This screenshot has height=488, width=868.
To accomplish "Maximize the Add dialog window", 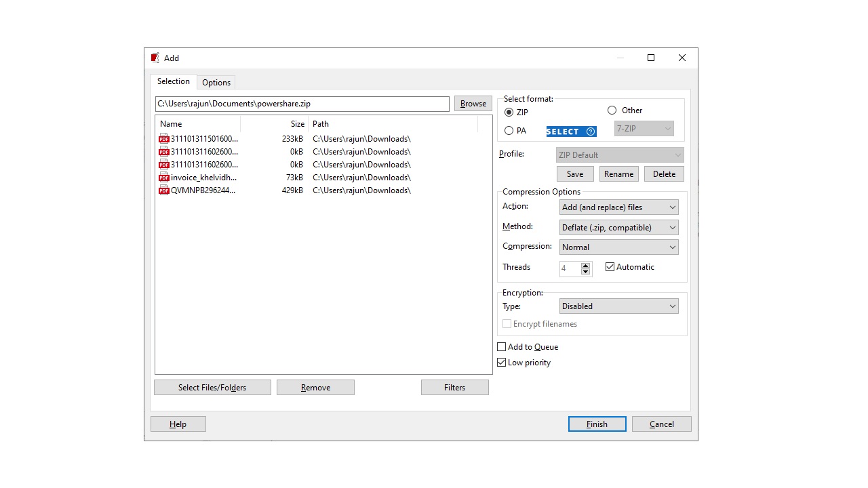I will pyautogui.click(x=651, y=58).
